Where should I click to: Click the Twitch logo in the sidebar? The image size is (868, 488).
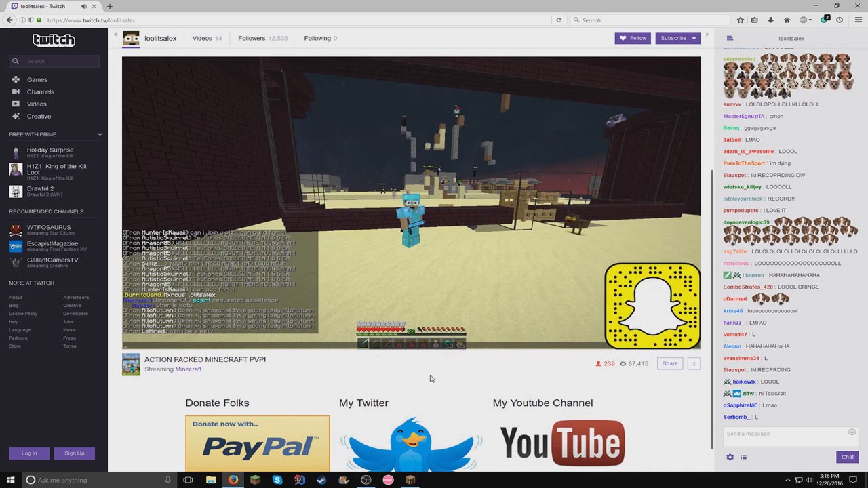[x=54, y=41]
